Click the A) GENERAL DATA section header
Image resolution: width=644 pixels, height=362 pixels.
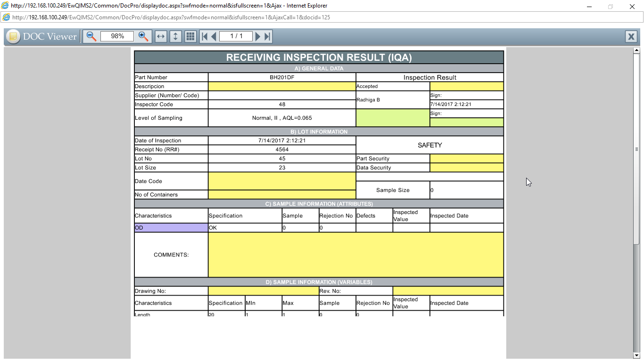(x=319, y=68)
